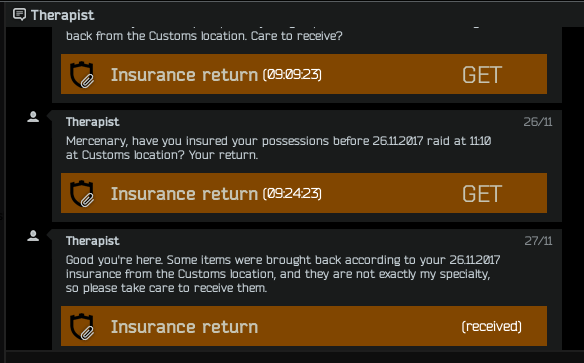Open the insurance return marked (received)
584x363 pixels.
click(x=304, y=326)
